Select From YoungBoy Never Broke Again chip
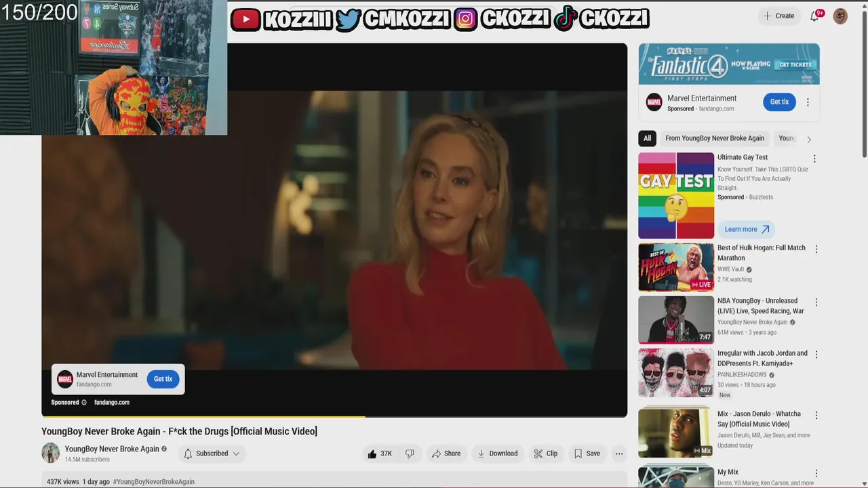The width and height of the screenshot is (868, 488). coord(715,138)
